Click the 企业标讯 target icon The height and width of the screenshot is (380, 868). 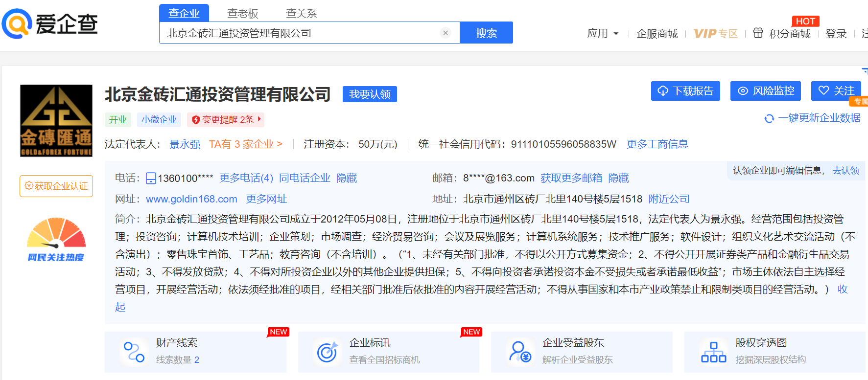pyautogui.click(x=327, y=352)
